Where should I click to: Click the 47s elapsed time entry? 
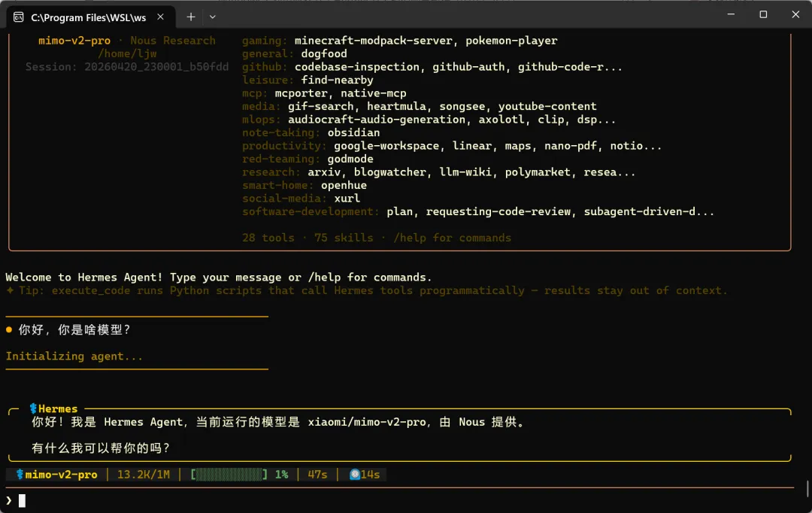[317, 475]
